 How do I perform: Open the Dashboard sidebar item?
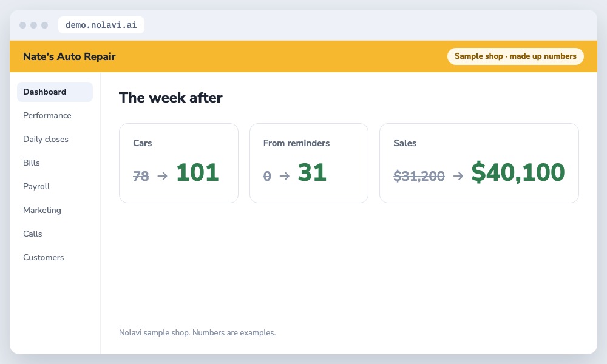point(55,92)
